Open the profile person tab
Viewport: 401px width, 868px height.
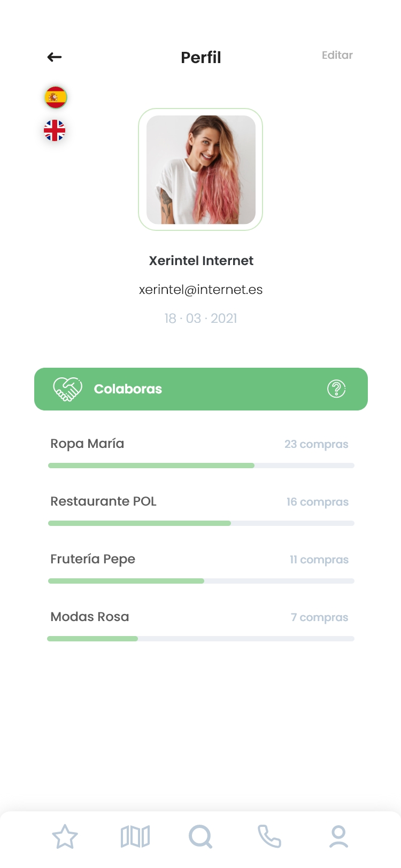(338, 836)
